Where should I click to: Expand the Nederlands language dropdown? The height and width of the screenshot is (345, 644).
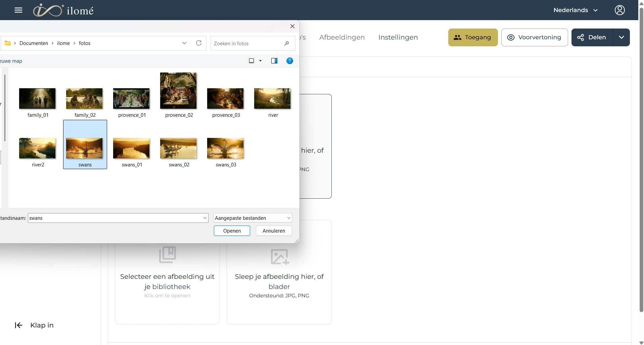click(596, 10)
